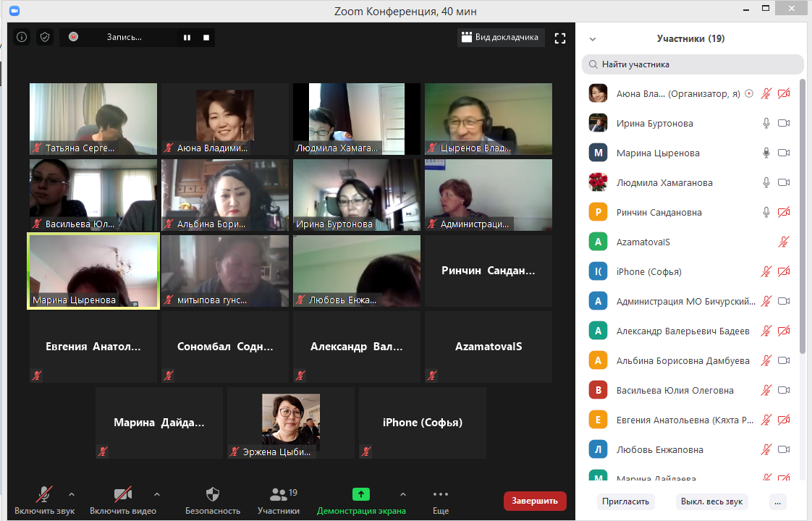This screenshot has height=521, width=812.
Task: Toggle Включить звук microphone
Action: pyautogui.click(x=44, y=495)
